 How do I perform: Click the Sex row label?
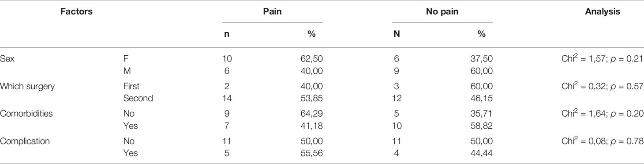pos(7,58)
